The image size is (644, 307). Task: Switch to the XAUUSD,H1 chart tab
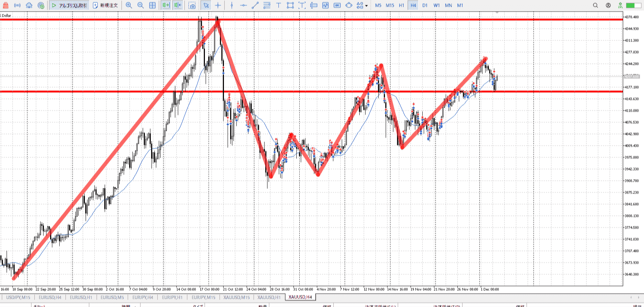click(x=269, y=297)
